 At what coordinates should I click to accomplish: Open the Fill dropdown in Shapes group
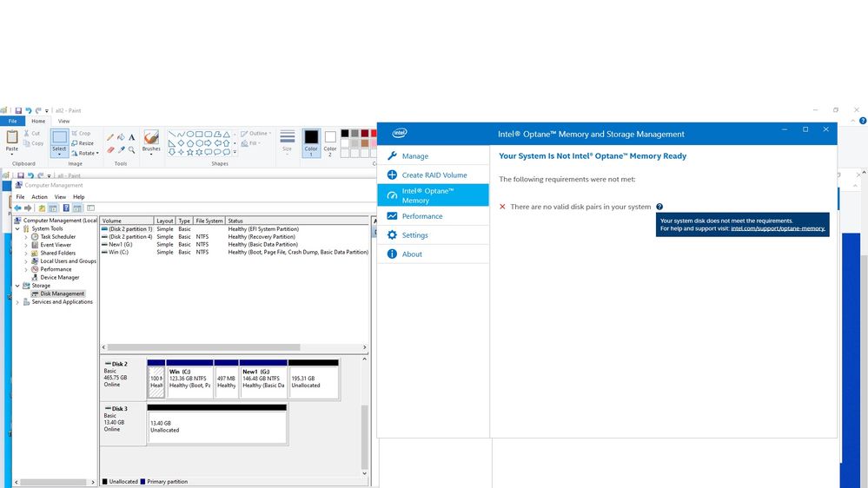click(x=251, y=143)
